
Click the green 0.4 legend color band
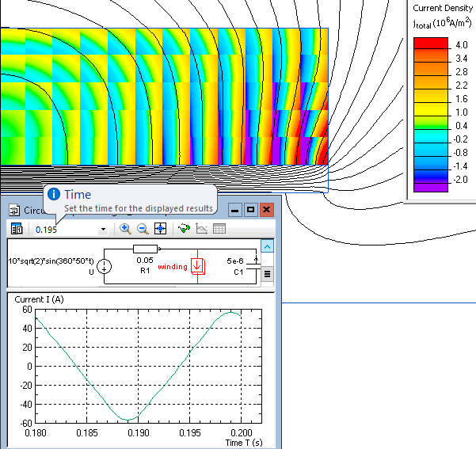(431, 123)
